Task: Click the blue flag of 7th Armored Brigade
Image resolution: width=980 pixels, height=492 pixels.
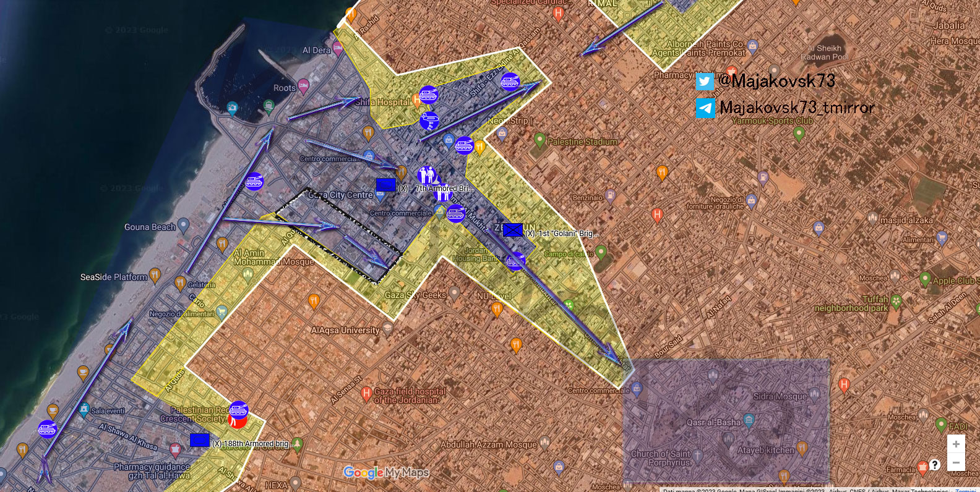Action: point(386,185)
